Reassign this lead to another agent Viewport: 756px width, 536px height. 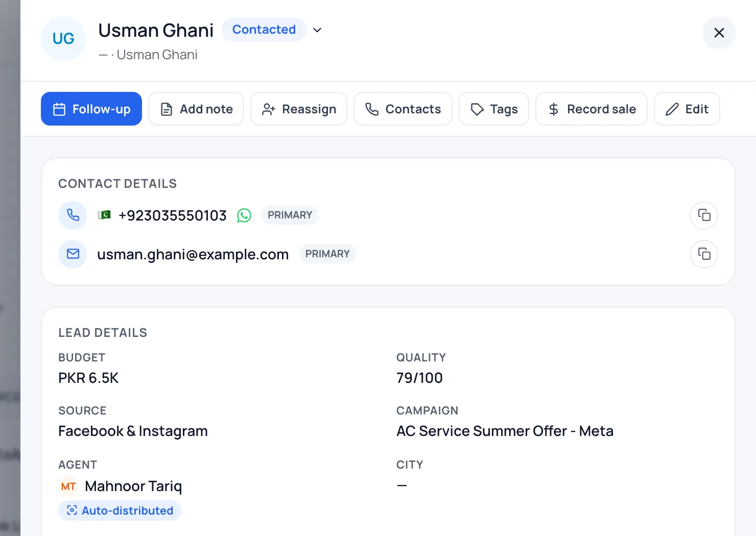click(299, 109)
